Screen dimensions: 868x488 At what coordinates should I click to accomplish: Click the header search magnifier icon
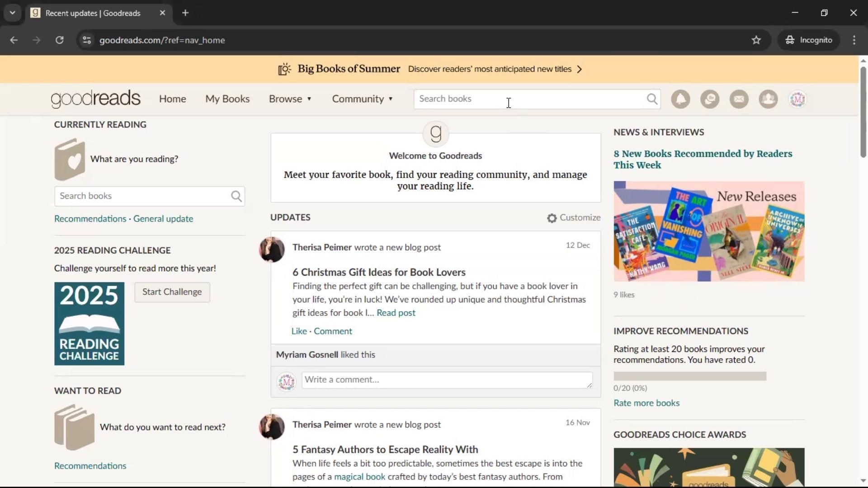click(652, 99)
